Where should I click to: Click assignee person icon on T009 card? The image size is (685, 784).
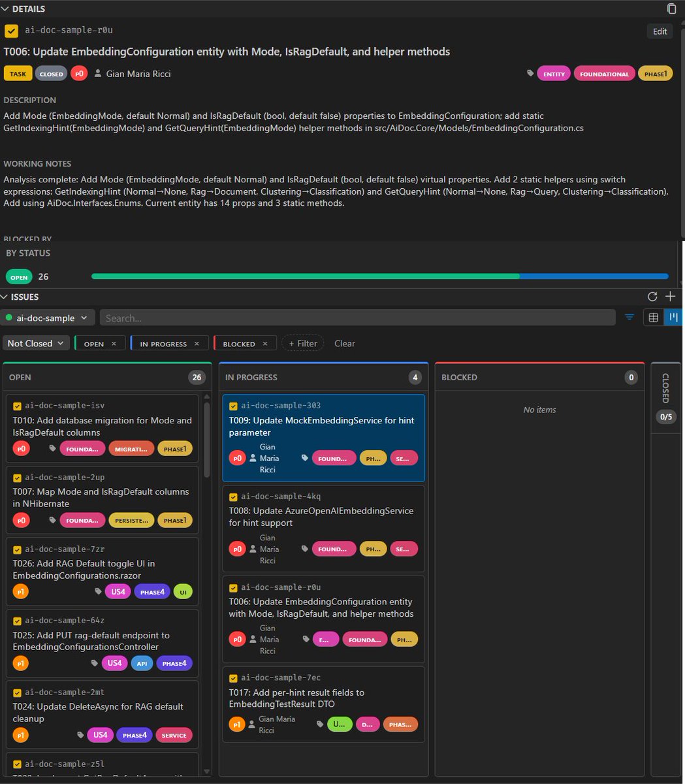[x=253, y=458]
